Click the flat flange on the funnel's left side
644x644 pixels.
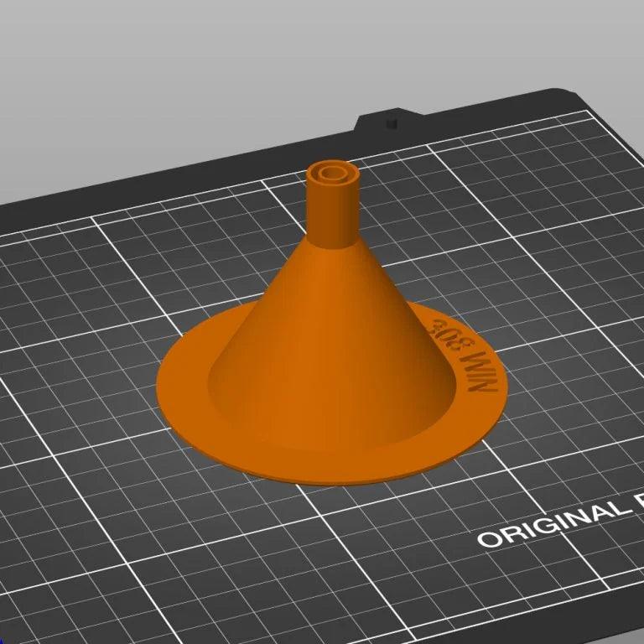click(x=184, y=387)
